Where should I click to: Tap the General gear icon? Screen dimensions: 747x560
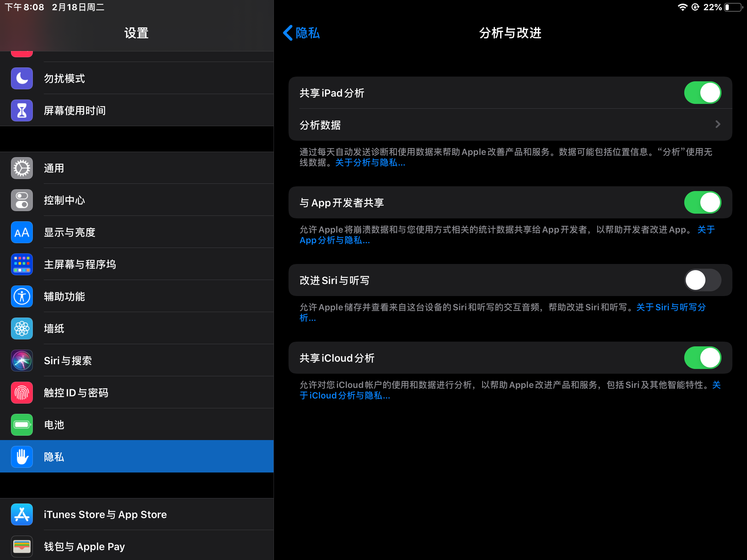[x=22, y=168]
